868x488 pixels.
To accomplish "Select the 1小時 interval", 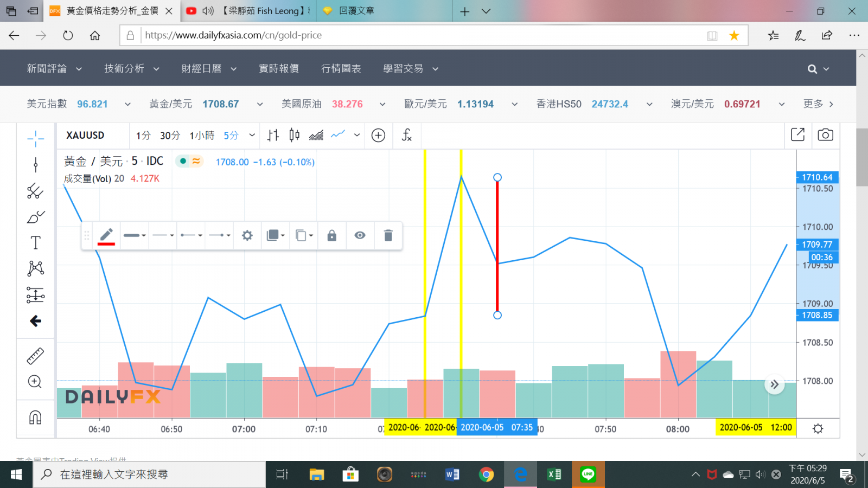I will pyautogui.click(x=202, y=136).
